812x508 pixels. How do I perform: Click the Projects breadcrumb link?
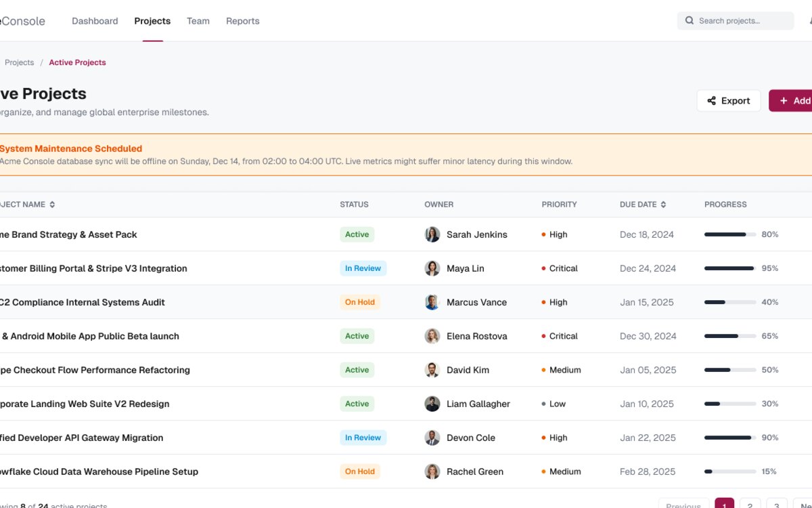(19, 62)
